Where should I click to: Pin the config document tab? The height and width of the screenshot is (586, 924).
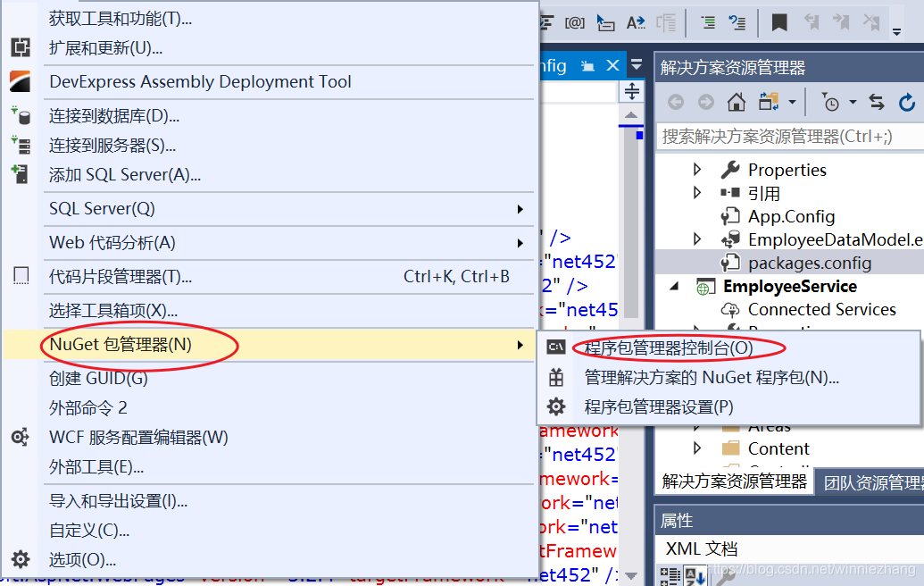587,66
